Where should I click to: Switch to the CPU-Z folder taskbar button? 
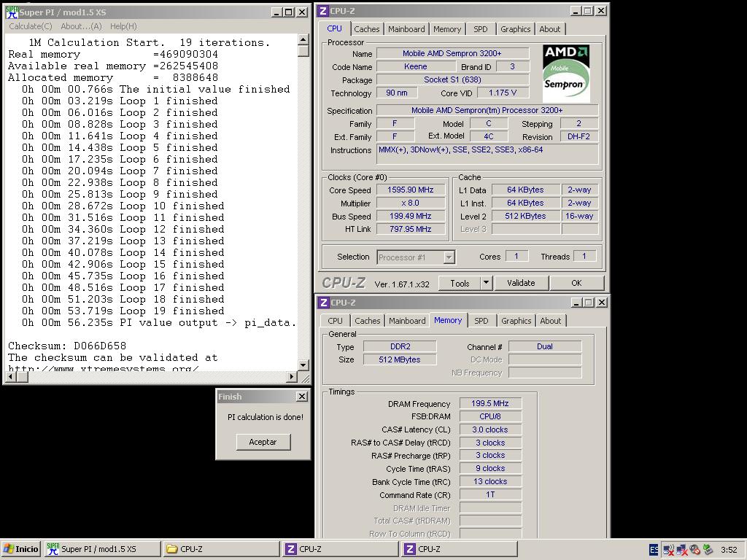[221, 549]
